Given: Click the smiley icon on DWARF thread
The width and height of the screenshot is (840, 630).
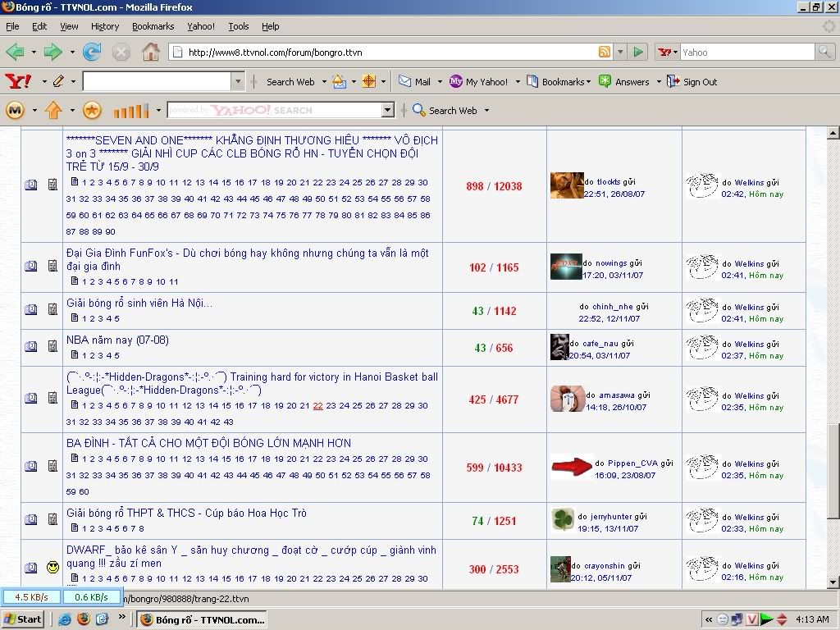Looking at the screenshot, I should coord(52,567).
